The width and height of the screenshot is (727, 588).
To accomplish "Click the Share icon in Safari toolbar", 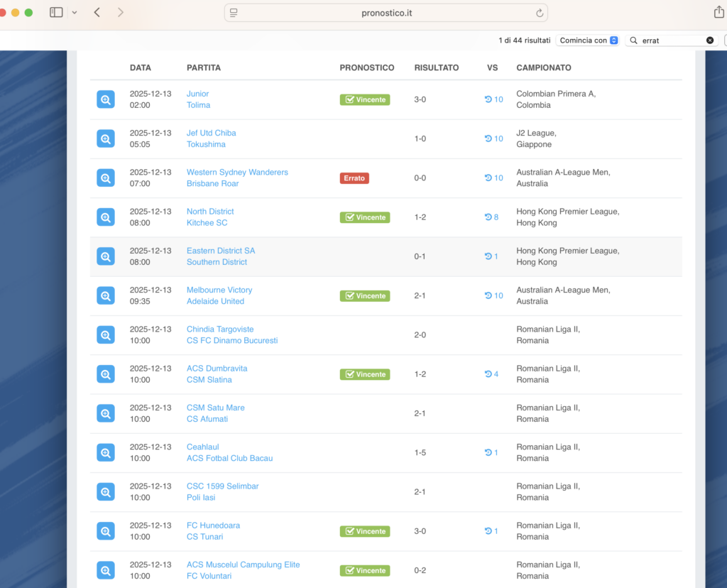I will click(718, 13).
